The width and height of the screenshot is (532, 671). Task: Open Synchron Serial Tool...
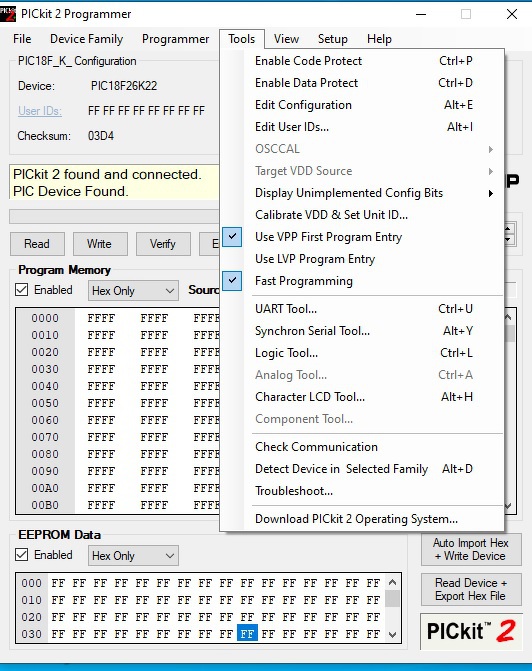tap(362, 331)
